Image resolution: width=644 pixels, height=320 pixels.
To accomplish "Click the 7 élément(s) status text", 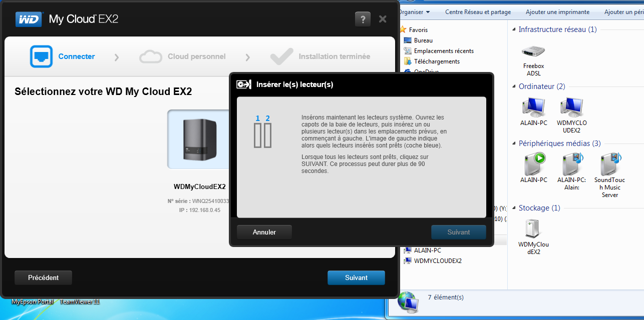I will [446, 297].
